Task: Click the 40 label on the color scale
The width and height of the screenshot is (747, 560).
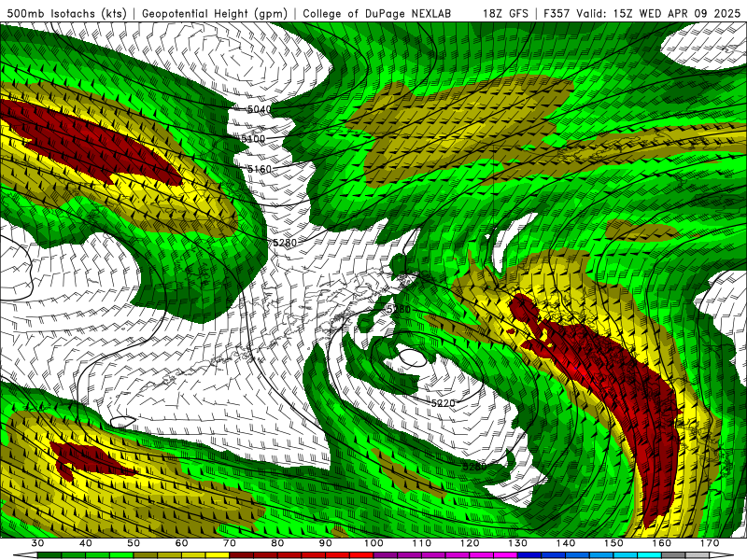Action: click(x=85, y=543)
